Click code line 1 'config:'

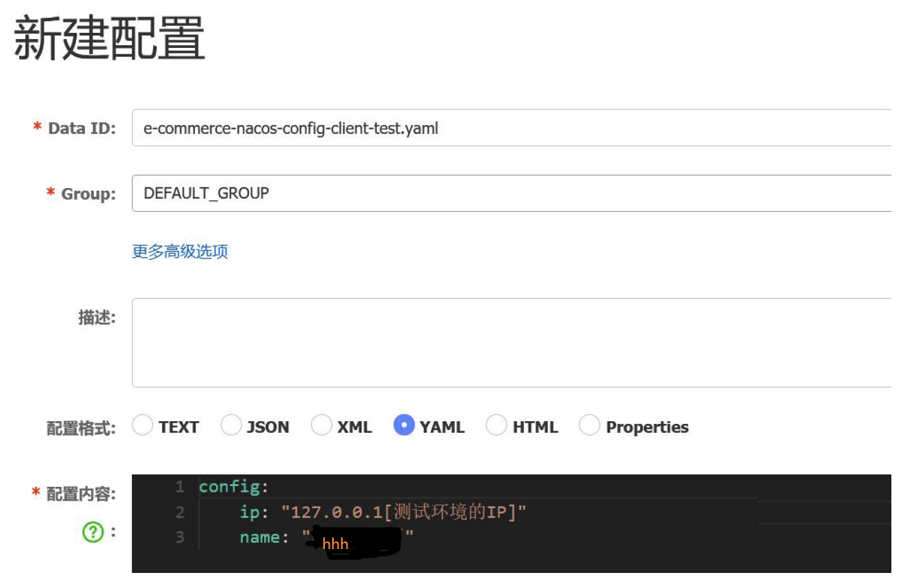[234, 487]
